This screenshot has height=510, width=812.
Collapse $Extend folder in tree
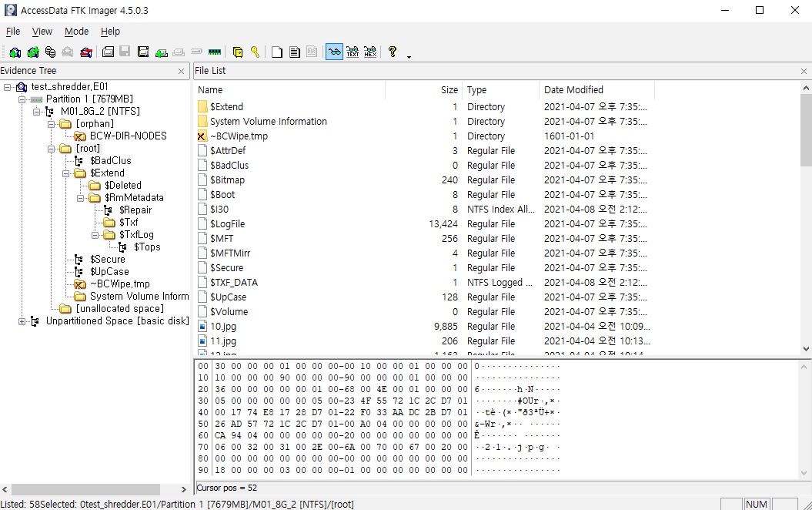click(x=65, y=173)
